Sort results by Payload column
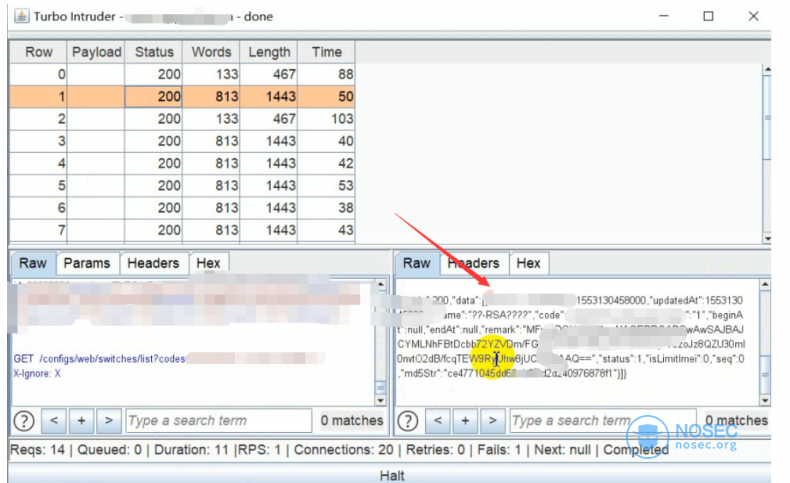Screen dimensions: 790x483 (x=96, y=52)
